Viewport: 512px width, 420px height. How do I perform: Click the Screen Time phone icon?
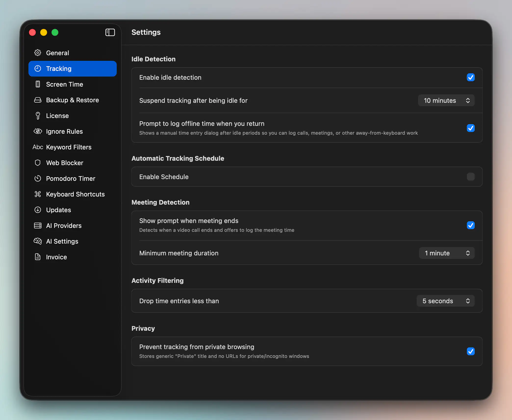38,84
